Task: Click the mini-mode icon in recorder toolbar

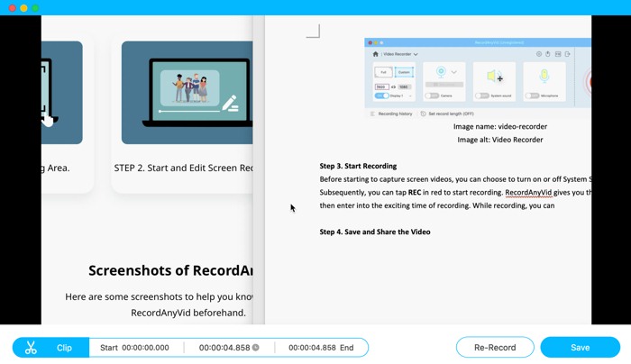Action: click(x=558, y=54)
